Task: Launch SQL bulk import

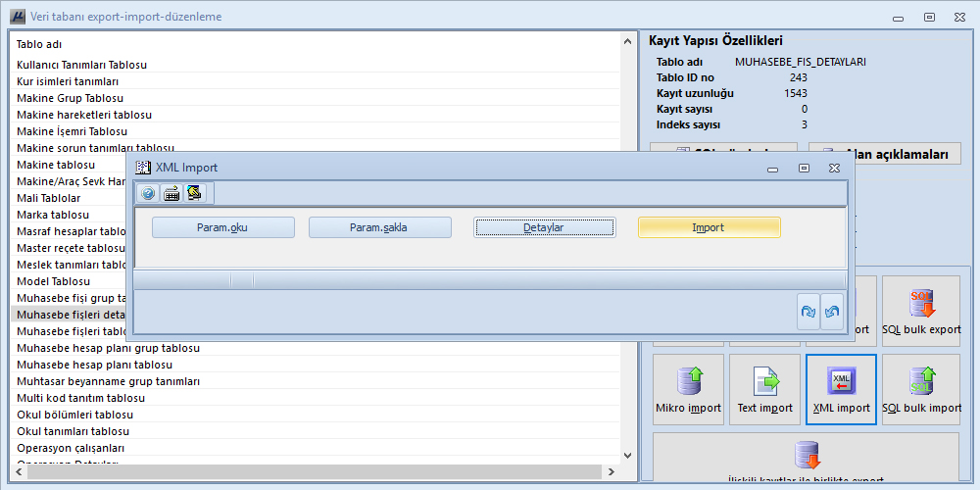Action: (921, 389)
